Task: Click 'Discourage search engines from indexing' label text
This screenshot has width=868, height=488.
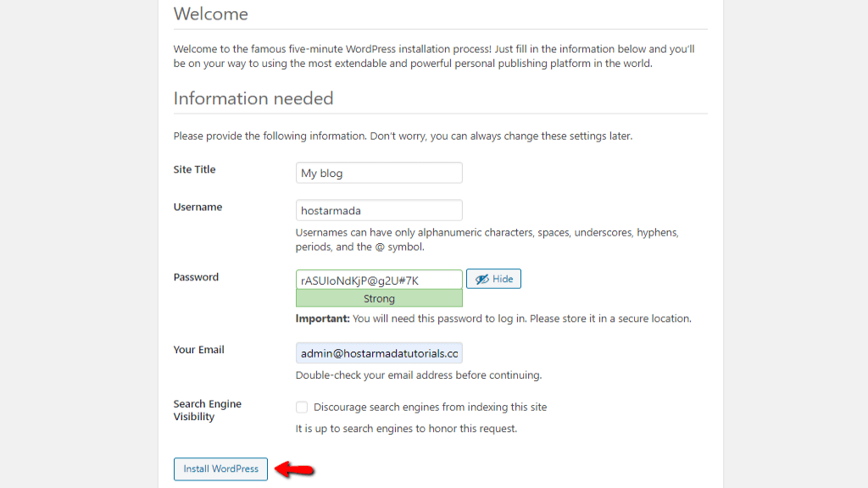Action: (x=430, y=408)
